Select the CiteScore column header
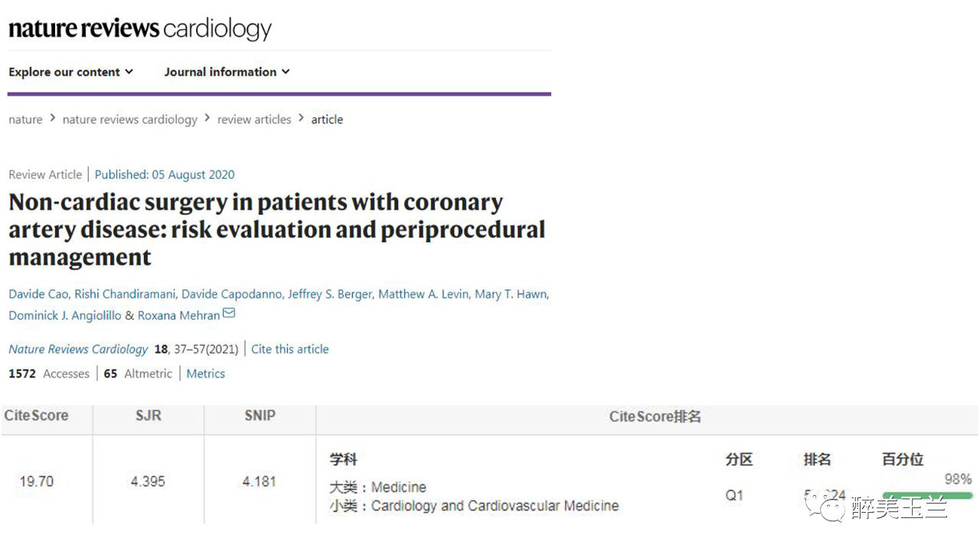Viewport: 980px width, 551px height. pyautogui.click(x=36, y=416)
